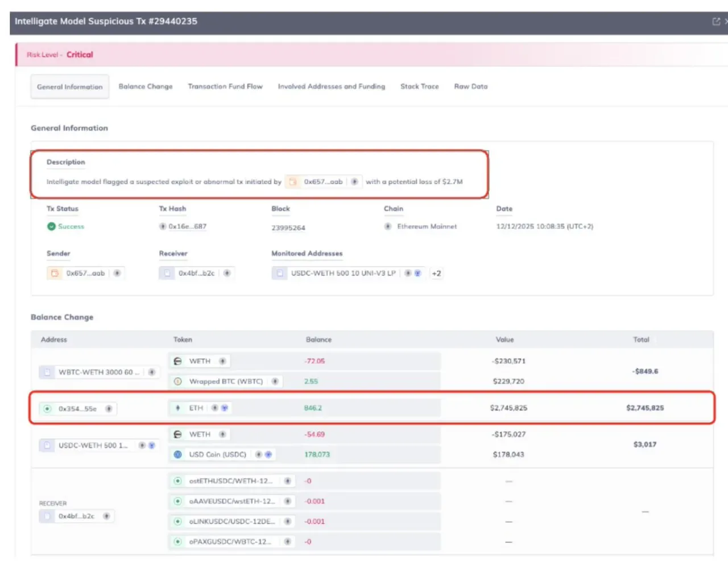The width and height of the screenshot is (728, 570).
Task: Click explorer icon beside 0x657...aab in Description
Action: 354,182
